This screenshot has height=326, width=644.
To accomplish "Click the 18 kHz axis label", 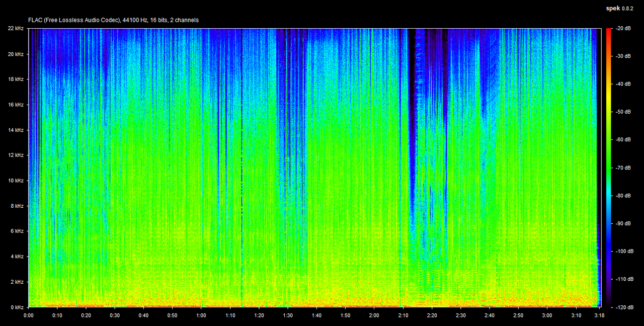I will 16,79.
